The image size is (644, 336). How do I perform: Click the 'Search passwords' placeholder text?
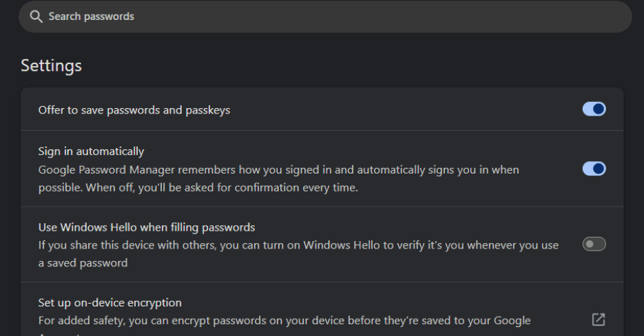(91, 17)
